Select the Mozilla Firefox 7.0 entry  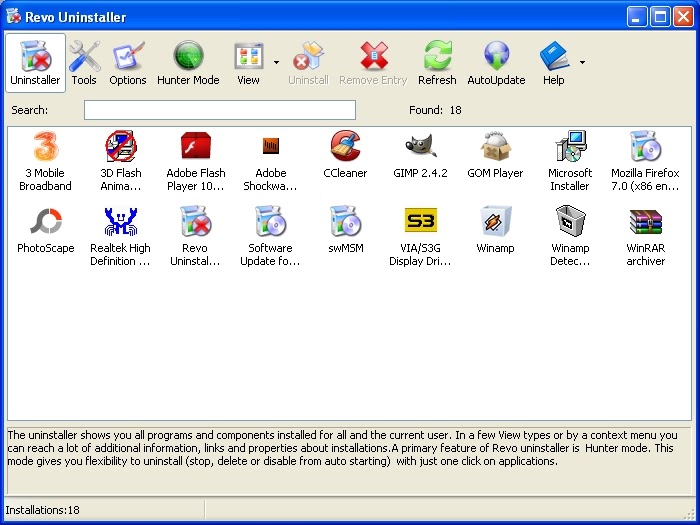645,161
